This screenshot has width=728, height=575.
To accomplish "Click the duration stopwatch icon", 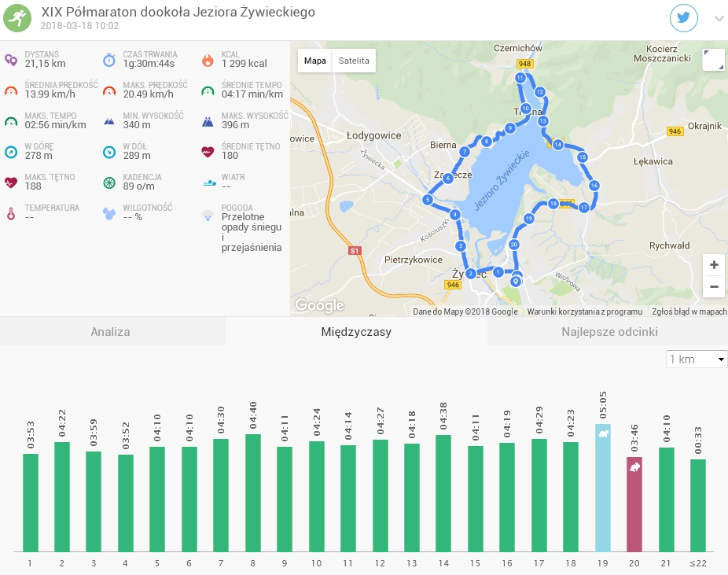I will point(109,60).
